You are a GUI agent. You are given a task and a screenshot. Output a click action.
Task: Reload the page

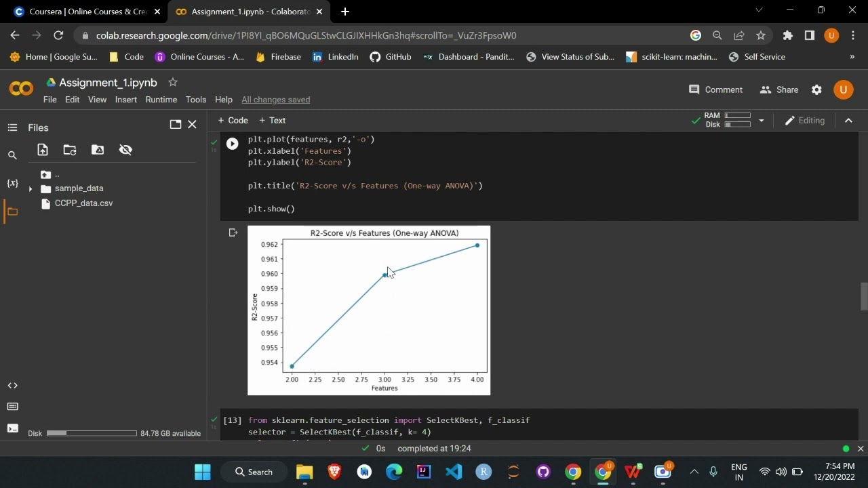tap(58, 35)
